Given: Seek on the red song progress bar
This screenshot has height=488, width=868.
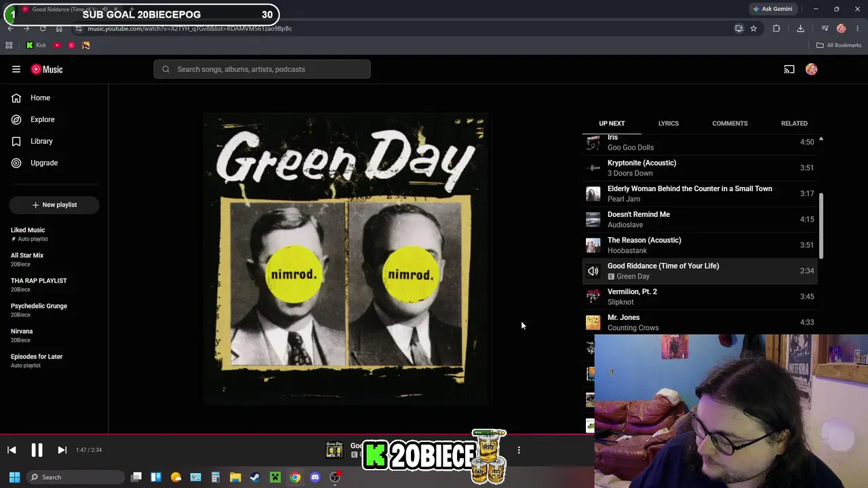Looking at the screenshot, I should click(x=296, y=434).
